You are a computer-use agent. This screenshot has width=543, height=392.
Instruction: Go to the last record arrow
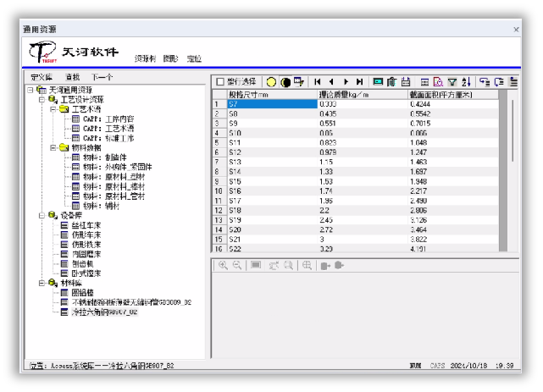[x=360, y=81]
